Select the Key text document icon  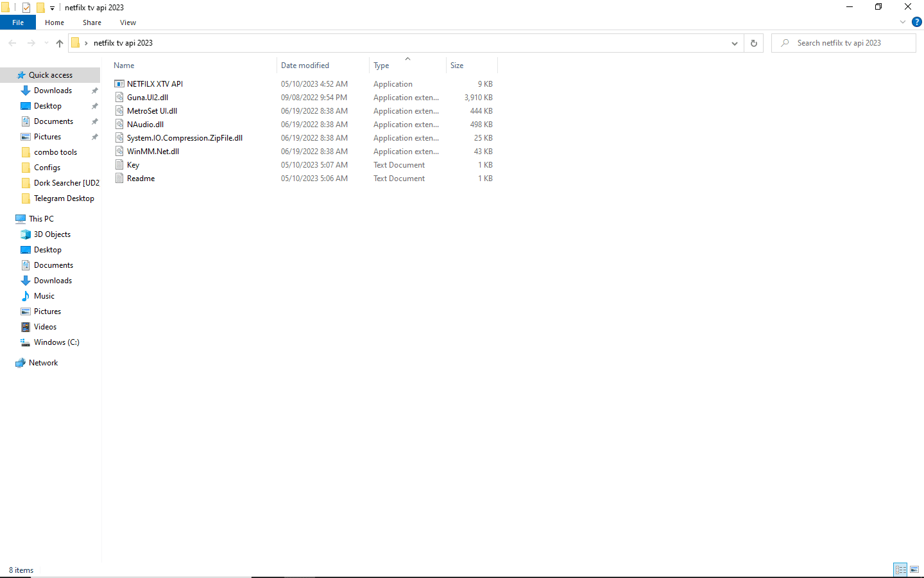119,165
